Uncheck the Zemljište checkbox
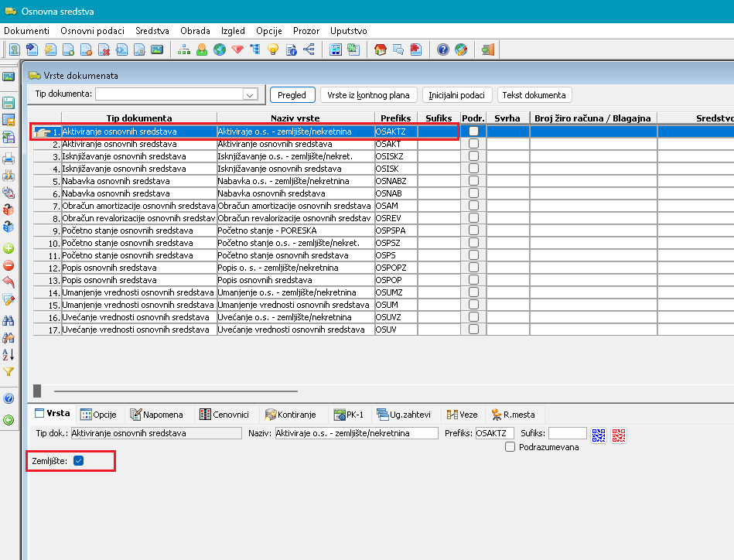This screenshot has height=560, width=734. pyautogui.click(x=78, y=461)
